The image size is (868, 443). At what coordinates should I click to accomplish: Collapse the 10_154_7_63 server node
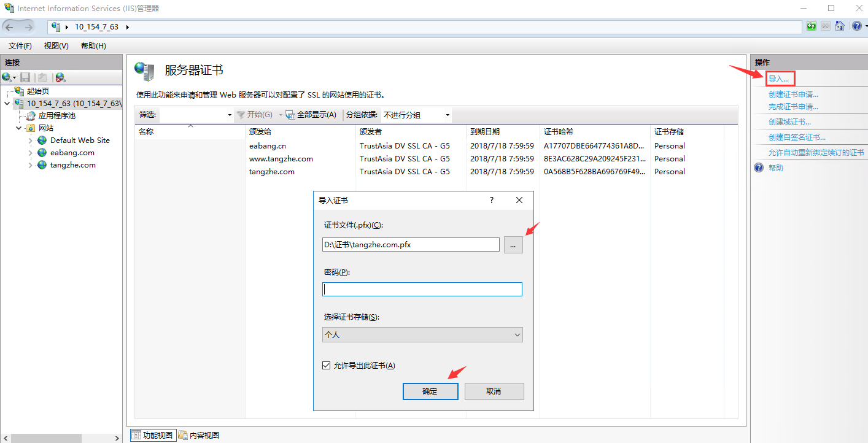click(7, 103)
